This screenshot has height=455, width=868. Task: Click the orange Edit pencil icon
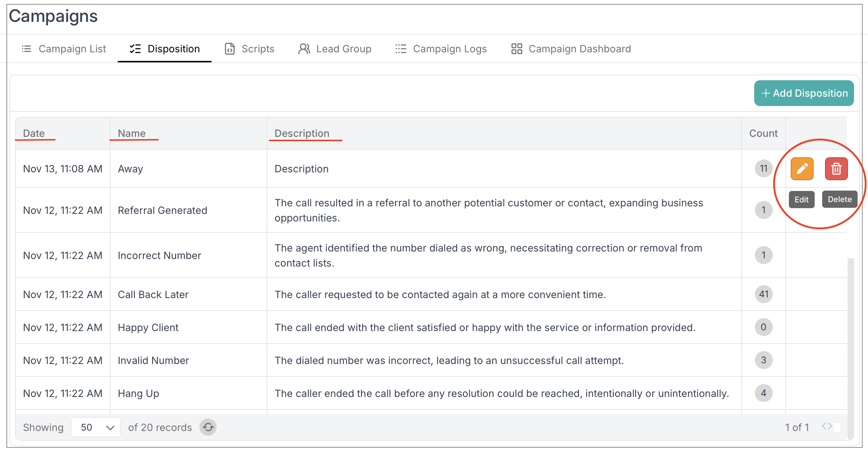(x=802, y=169)
